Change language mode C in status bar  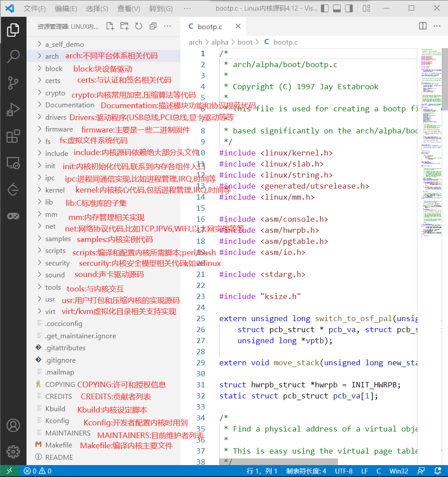[378, 471]
